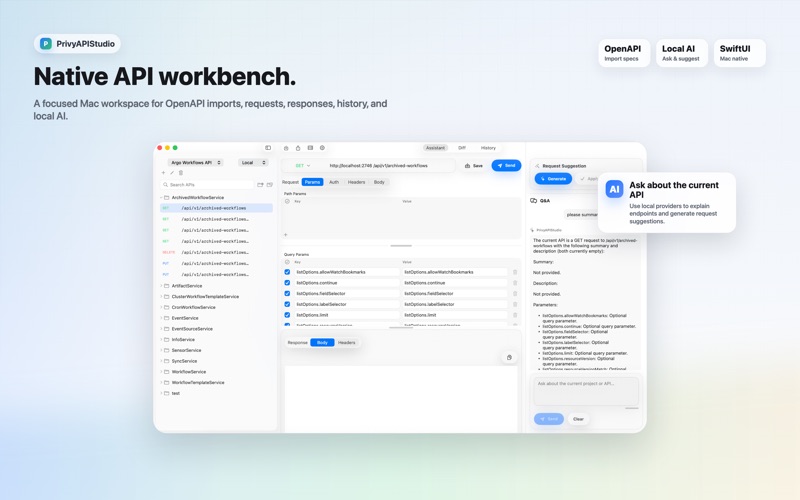Collapse the ArchivedWorkflowService folder
The height and width of the screenshot is (500, 800).
(x=161, y=197)
